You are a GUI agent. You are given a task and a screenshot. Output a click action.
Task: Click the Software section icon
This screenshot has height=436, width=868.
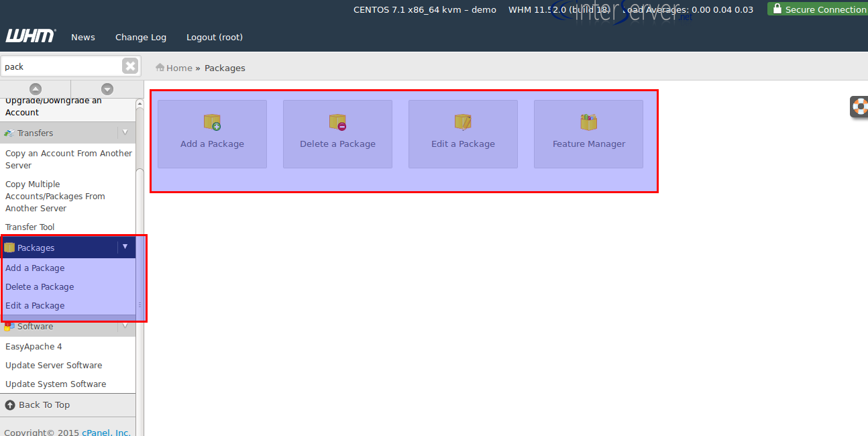(9, 327)
